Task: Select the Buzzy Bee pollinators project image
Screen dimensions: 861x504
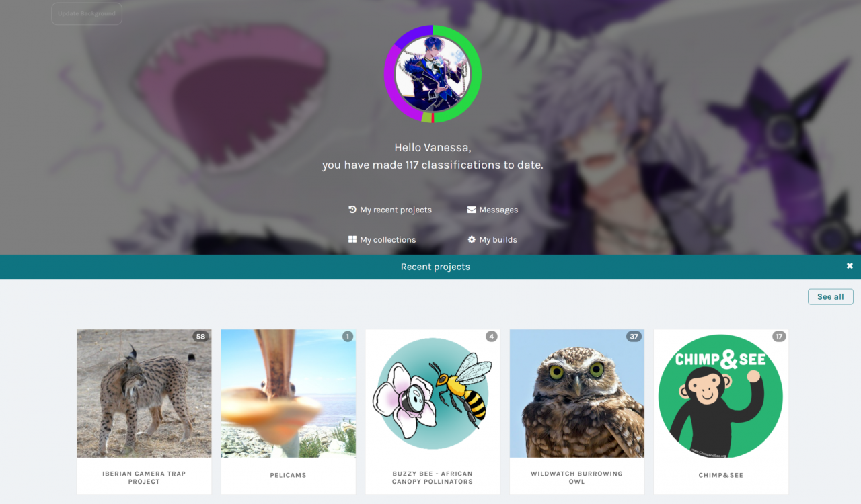Action: (x=433, y=393)
